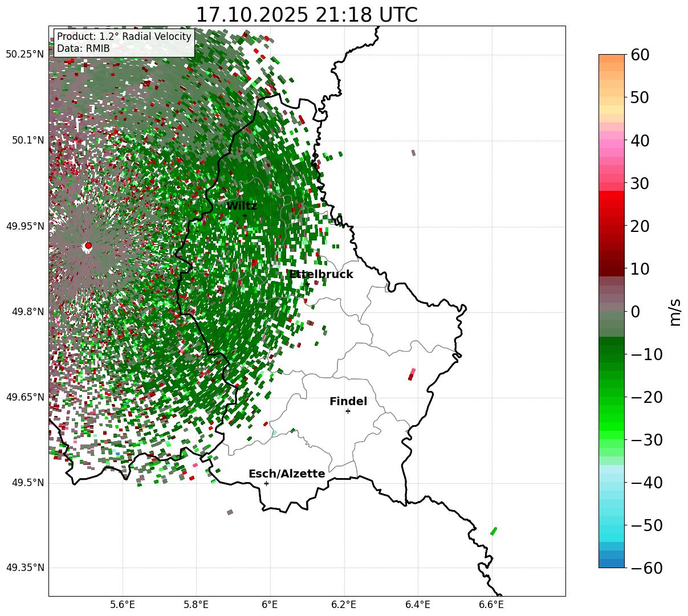Click the colorbar −10 tick label
This screenshot has width=688, height=616.
(646, 354)
